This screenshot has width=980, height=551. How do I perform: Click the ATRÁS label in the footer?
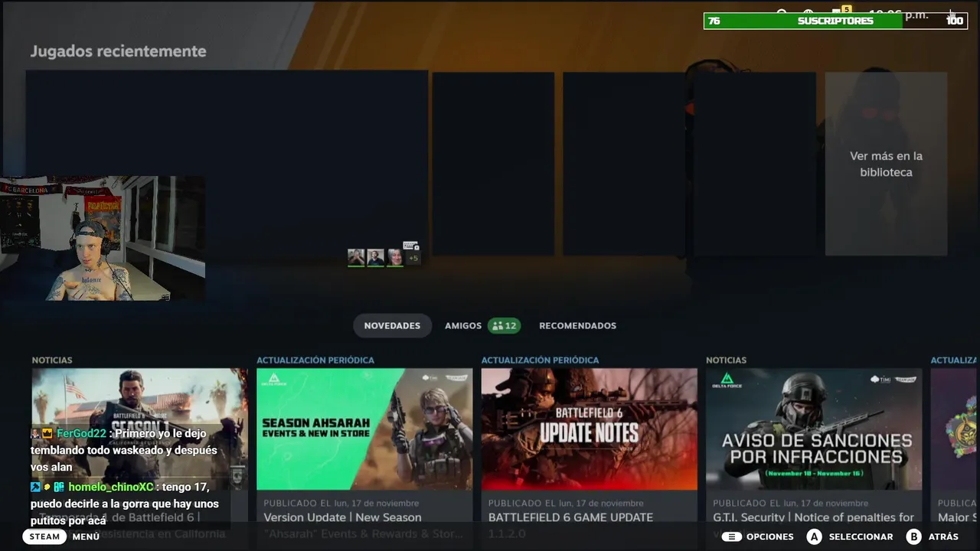[943, 536]
